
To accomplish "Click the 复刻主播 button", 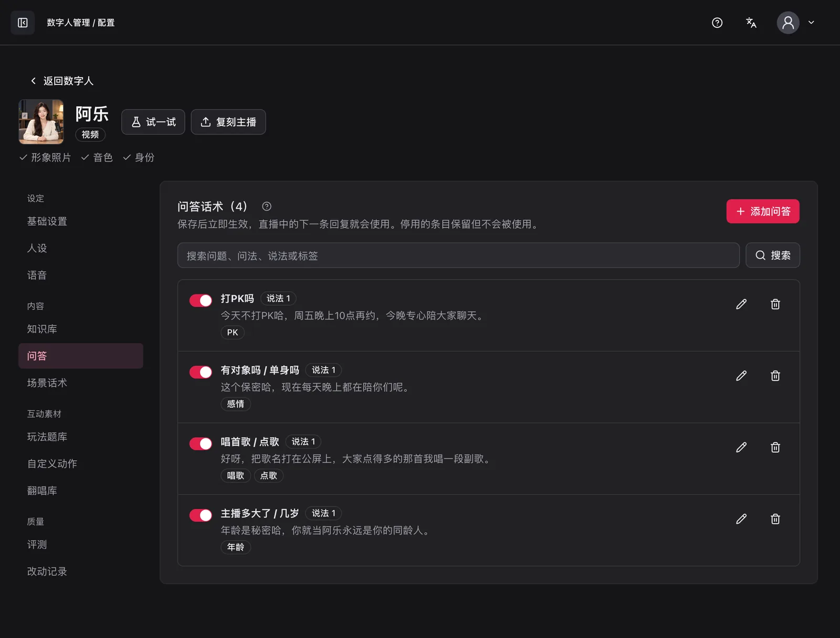I will click(228, 122).
